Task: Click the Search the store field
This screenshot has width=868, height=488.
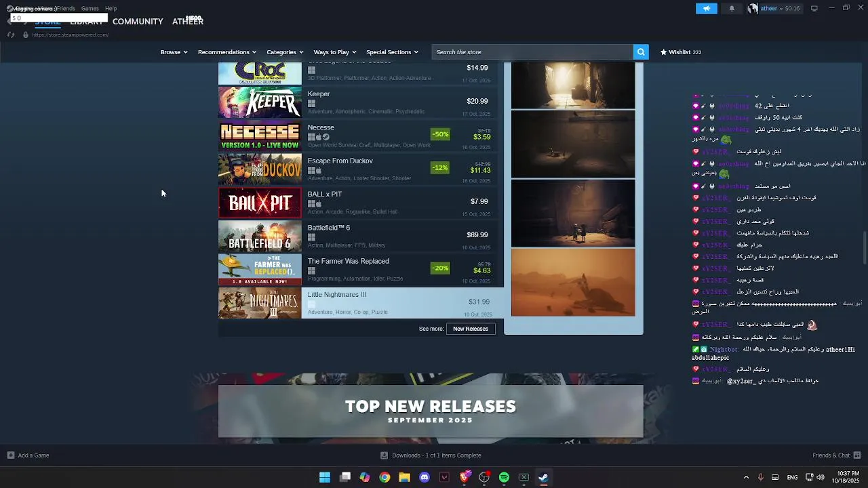Action: tap(532, 52)
